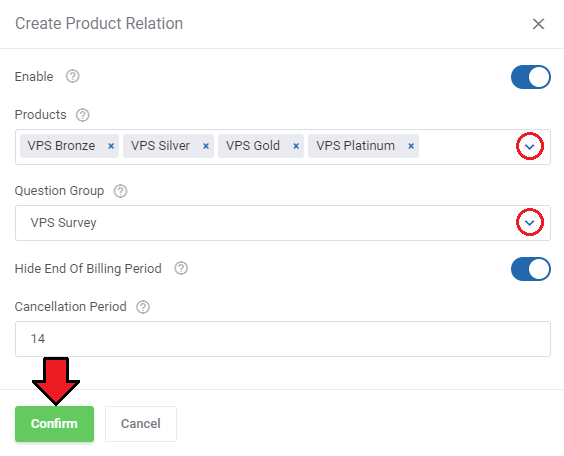Click the green Confirm button
564x456 pixels.
(54, 424)
